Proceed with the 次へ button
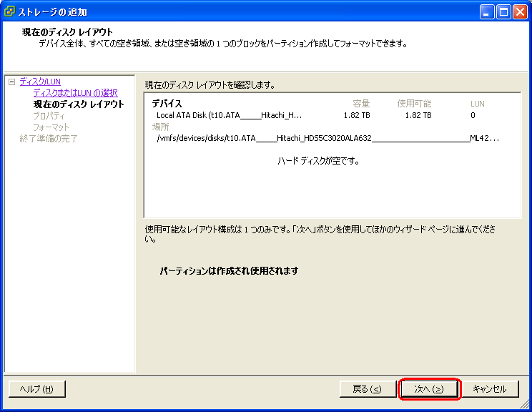The image size is (532, 412). [429, 389]
